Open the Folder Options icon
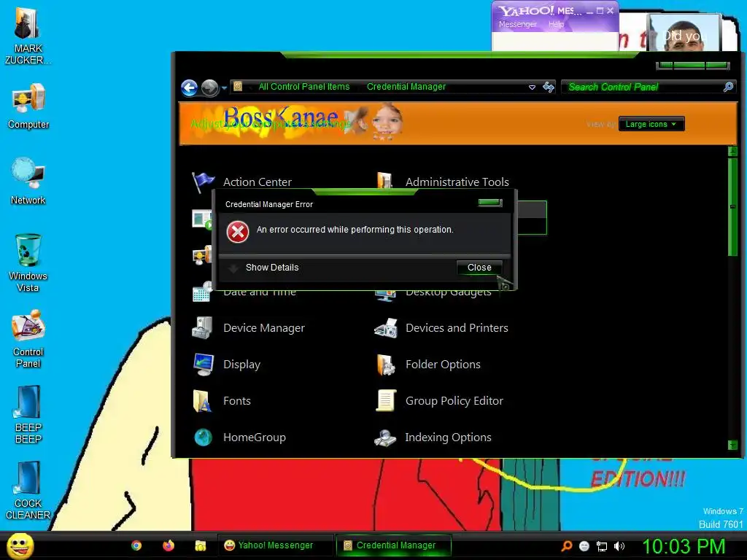Screen dimensions: 747x560 [x=386, y=365]
